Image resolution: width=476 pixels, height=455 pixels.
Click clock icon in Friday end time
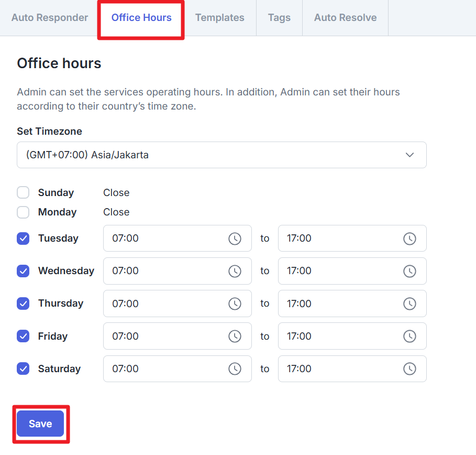click(x=409, y=336)
